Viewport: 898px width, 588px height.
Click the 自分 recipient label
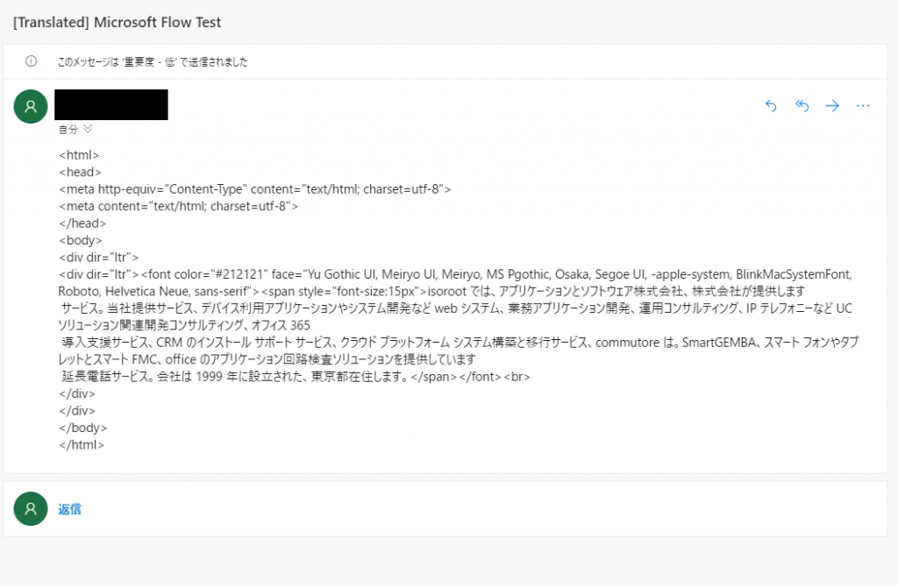pos(68,130)
